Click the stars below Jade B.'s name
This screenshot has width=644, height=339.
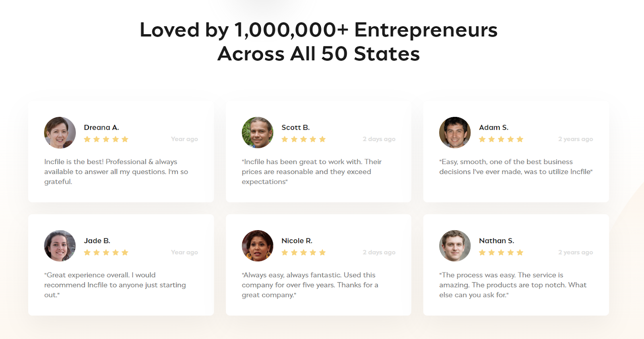106,252
